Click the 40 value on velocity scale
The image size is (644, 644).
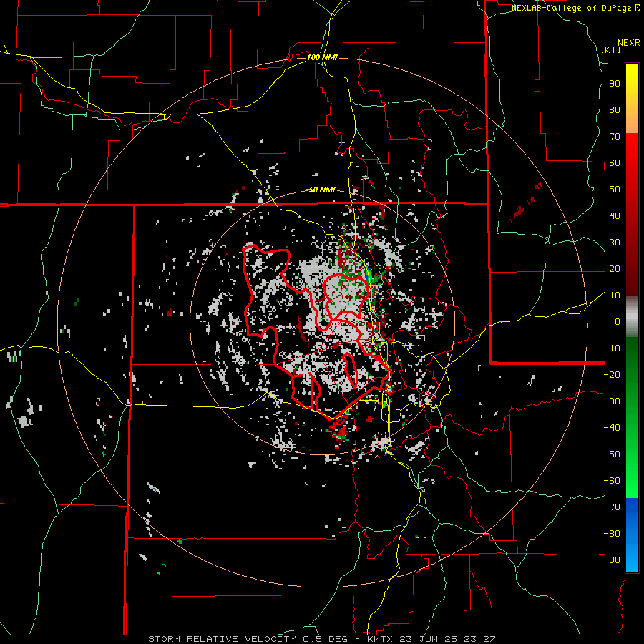615,216
